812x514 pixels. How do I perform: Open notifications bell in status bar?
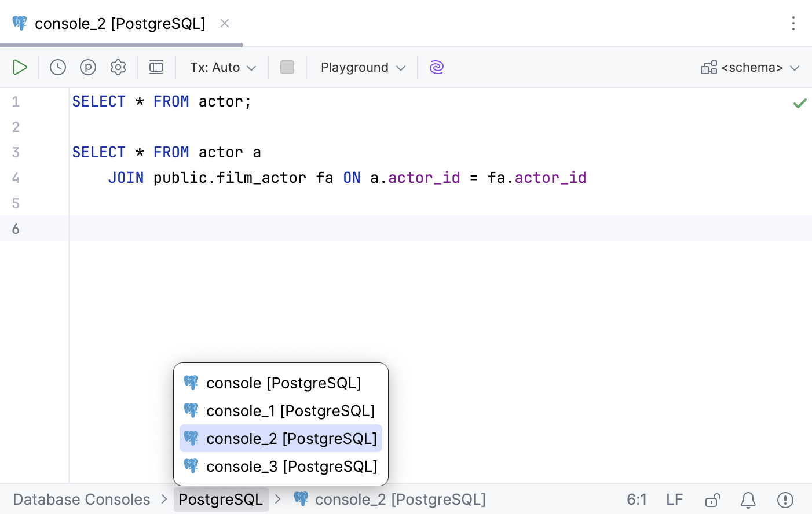748,500
